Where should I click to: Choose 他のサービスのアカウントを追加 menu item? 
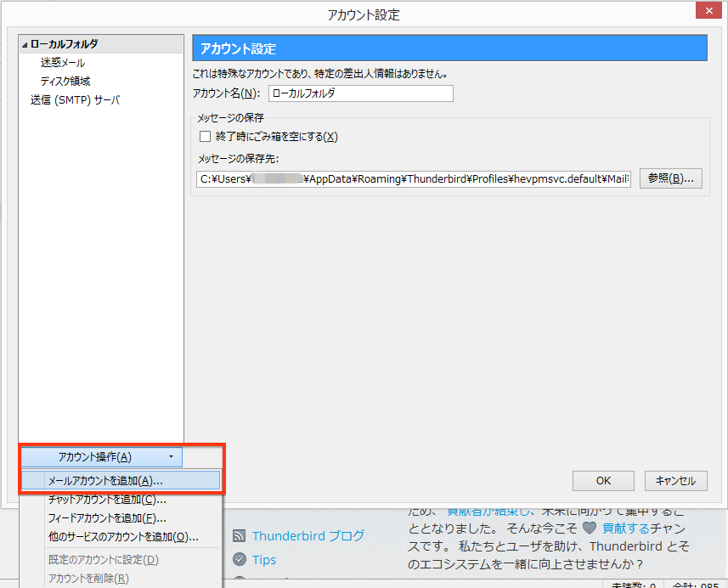[x=123, y=537]
